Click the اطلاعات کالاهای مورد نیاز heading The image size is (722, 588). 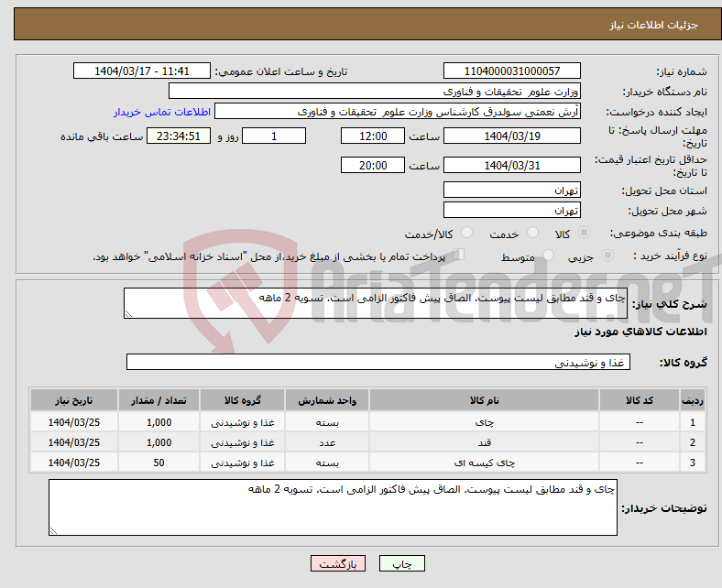640,332
